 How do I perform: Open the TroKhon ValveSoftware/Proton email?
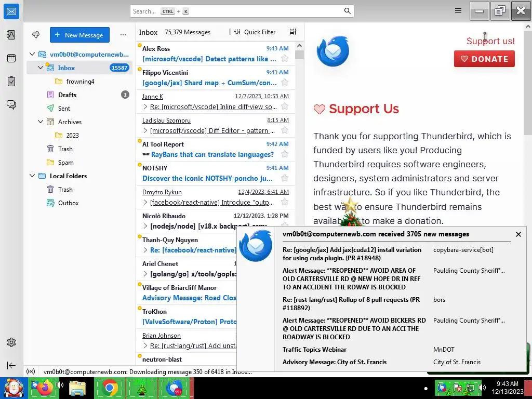[x=187, y=316]
